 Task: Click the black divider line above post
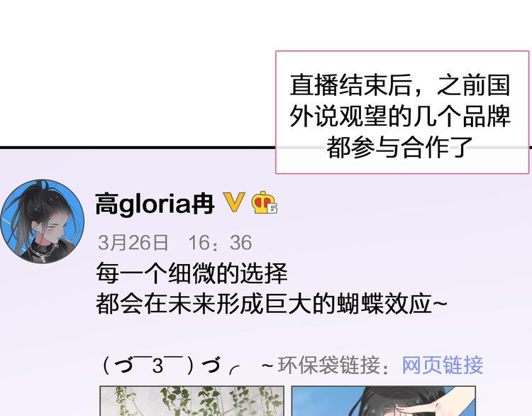[138, 148]
